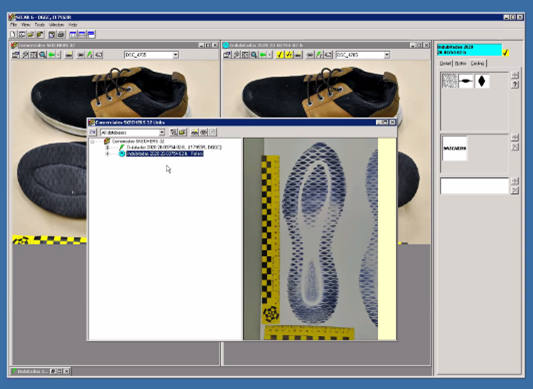Toggle the second yellow checkmark button in right pane
This screenshot has width=533, height=389.
[289, 55]
